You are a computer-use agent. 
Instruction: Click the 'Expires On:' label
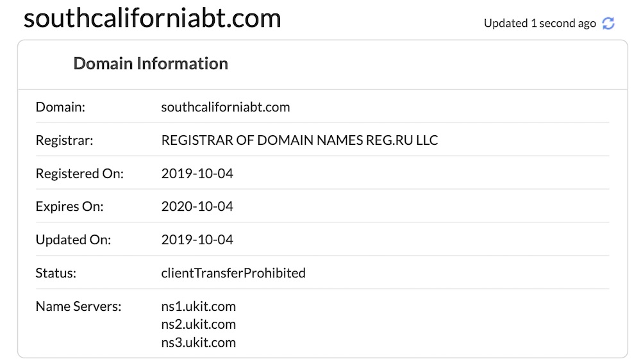coord(69,206)
